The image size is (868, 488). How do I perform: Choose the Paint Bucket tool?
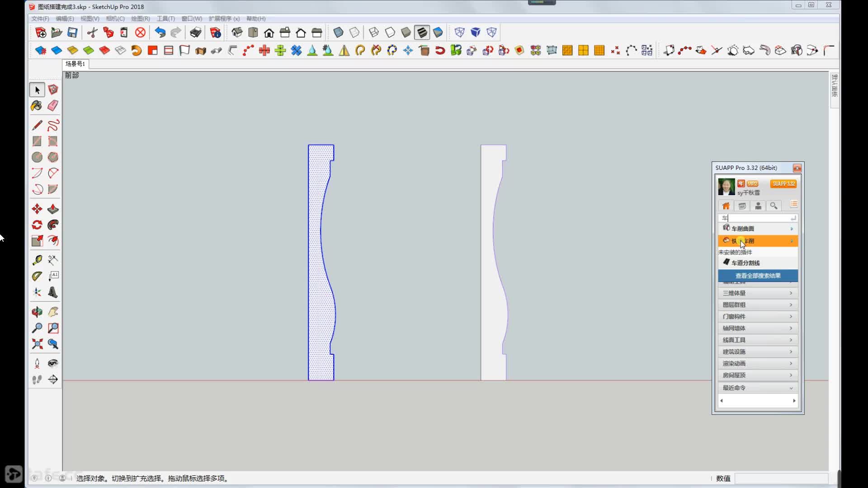click(37, 106)
